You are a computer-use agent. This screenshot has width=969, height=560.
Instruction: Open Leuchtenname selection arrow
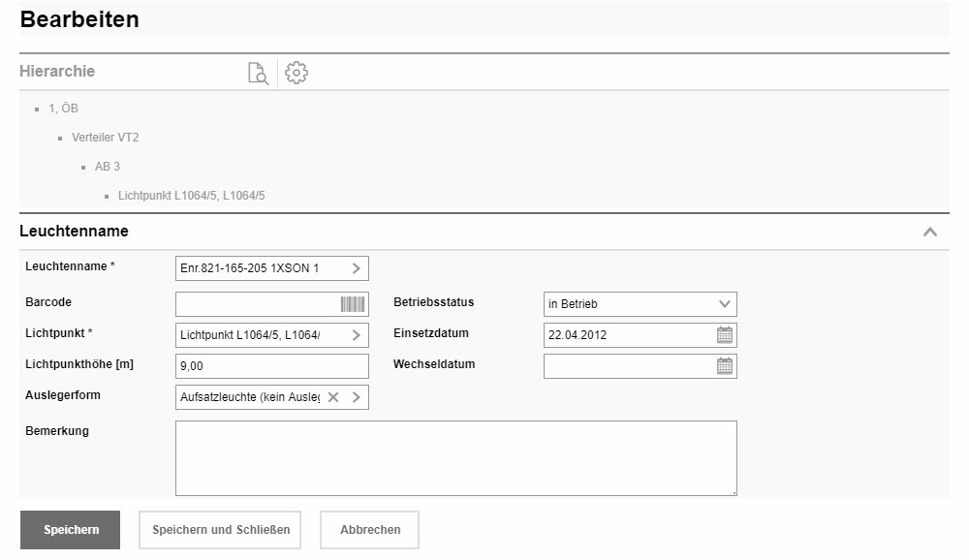(356, 268)
